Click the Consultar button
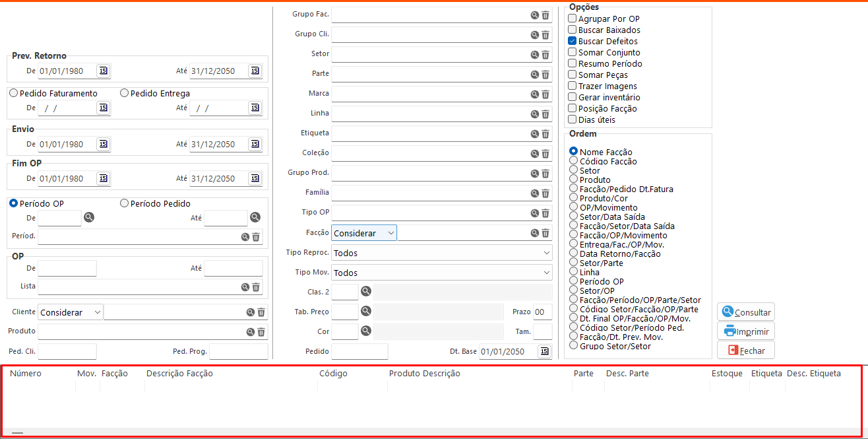 pyautogui.click(x=745, y=312)
